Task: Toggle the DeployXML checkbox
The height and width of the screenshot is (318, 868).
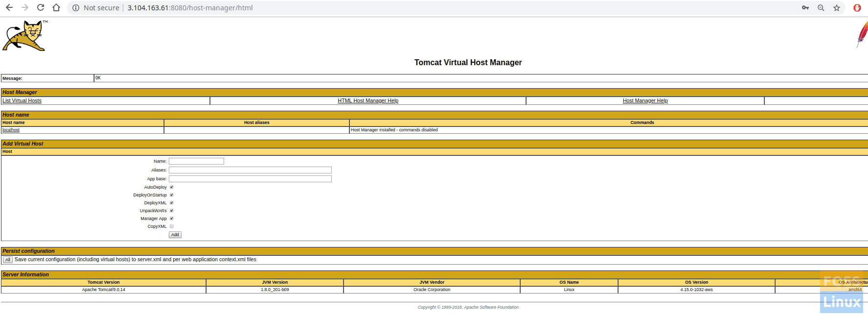Action: tap(172, 203)
